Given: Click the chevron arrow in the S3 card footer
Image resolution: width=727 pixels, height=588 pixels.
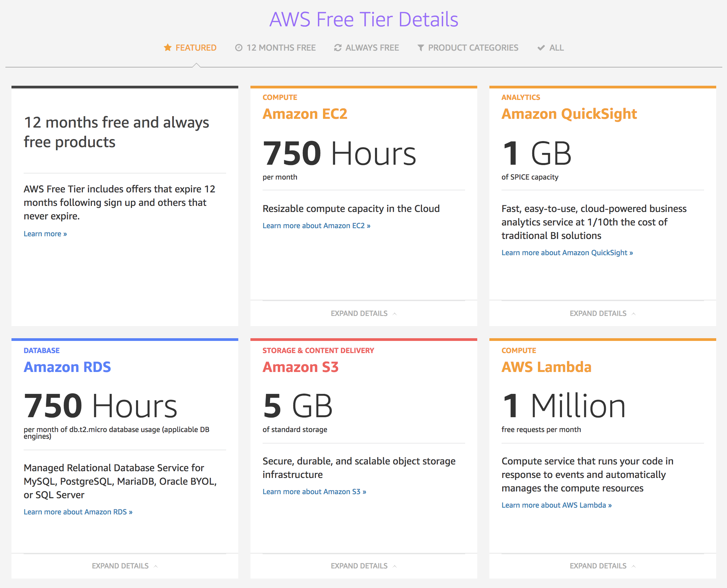Looking at the screenshot, I should point(395,566).
